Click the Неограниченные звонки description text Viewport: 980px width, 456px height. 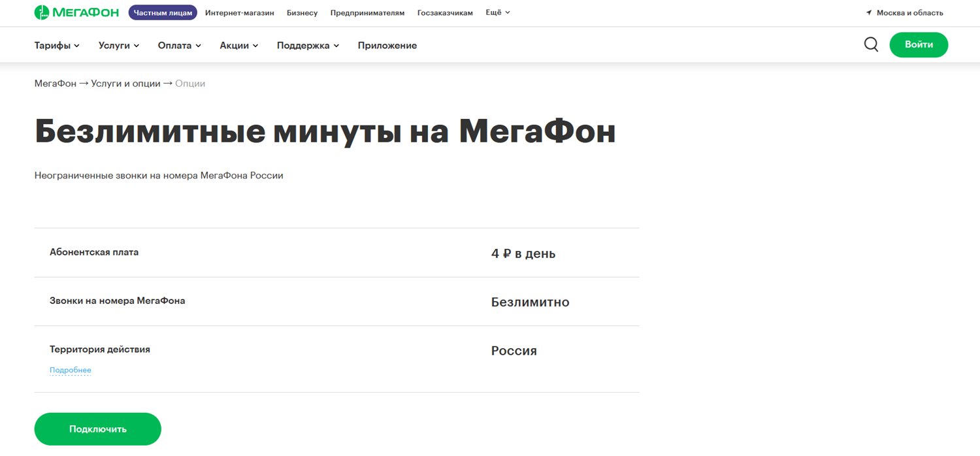pos(159,176)
